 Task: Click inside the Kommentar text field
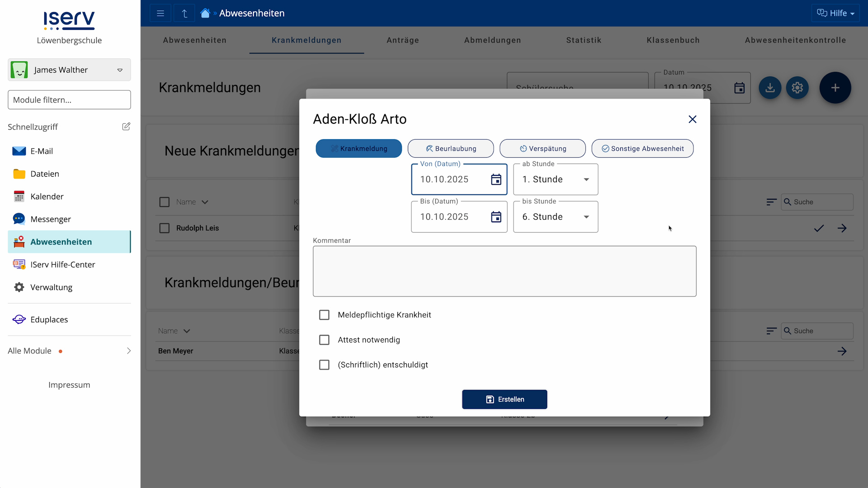coord(505,271)
